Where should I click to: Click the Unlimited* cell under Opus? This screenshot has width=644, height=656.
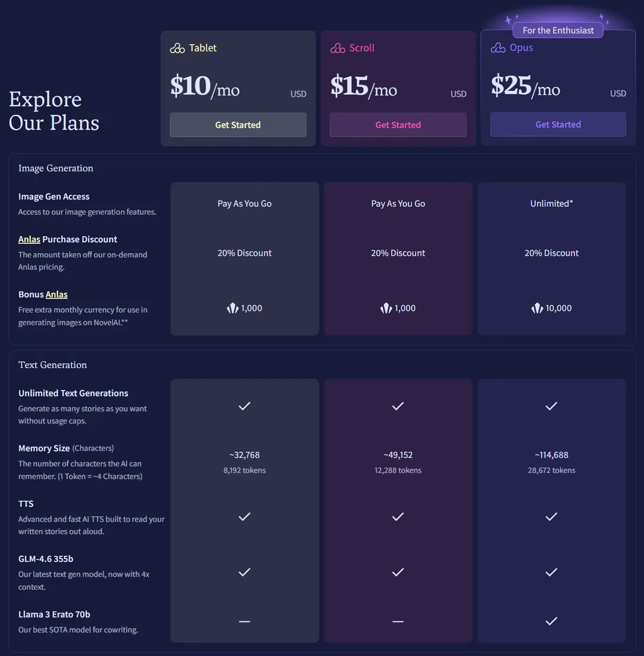coord(551,203)
